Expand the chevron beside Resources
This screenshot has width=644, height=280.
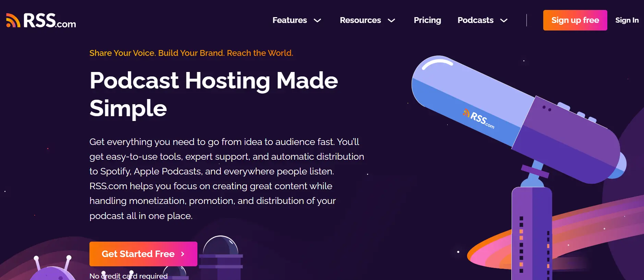[x=391, y=21]
